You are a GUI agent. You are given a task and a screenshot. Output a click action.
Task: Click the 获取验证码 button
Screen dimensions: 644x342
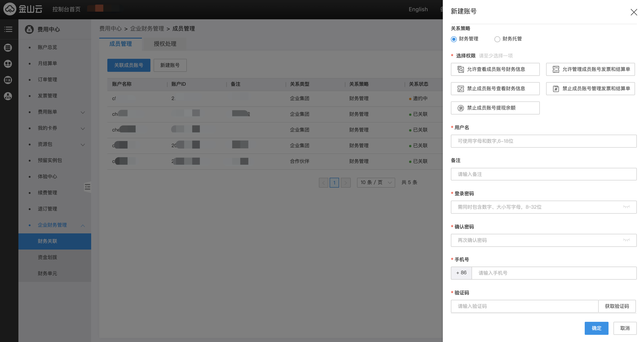617,306
